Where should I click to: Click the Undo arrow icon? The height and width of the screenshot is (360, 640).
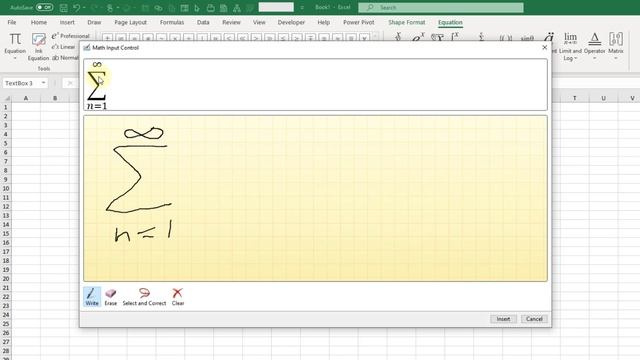[x=77, y=7]
